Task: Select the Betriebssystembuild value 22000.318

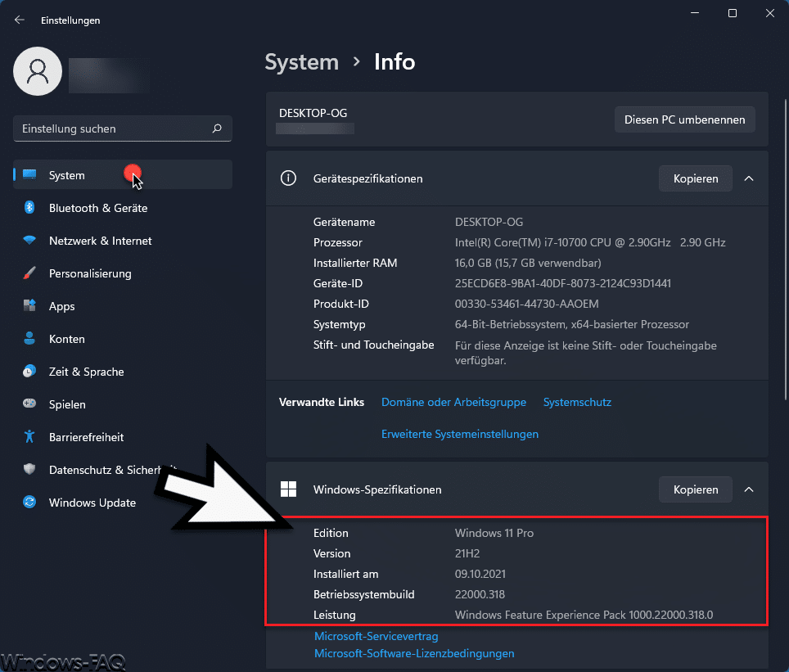Action: click(480, 594)
